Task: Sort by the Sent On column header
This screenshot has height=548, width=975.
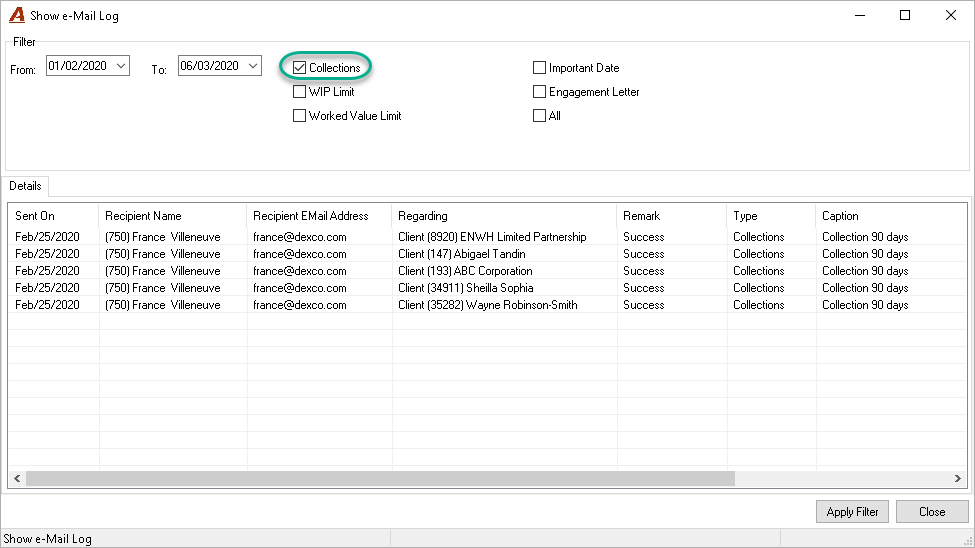Action: (53, 216)
